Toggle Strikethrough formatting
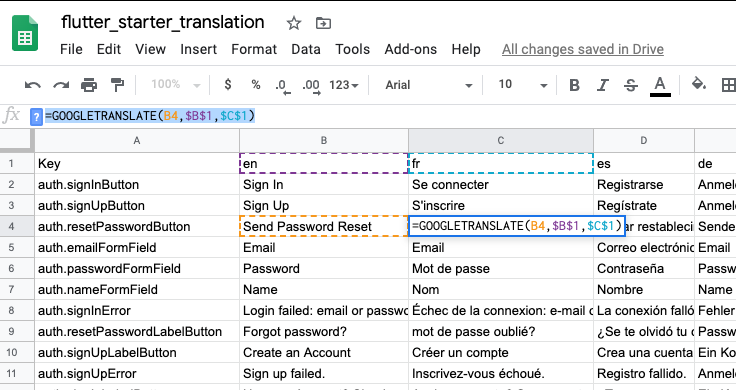Screen dimensions: 736x390 [x=630, y=85]
